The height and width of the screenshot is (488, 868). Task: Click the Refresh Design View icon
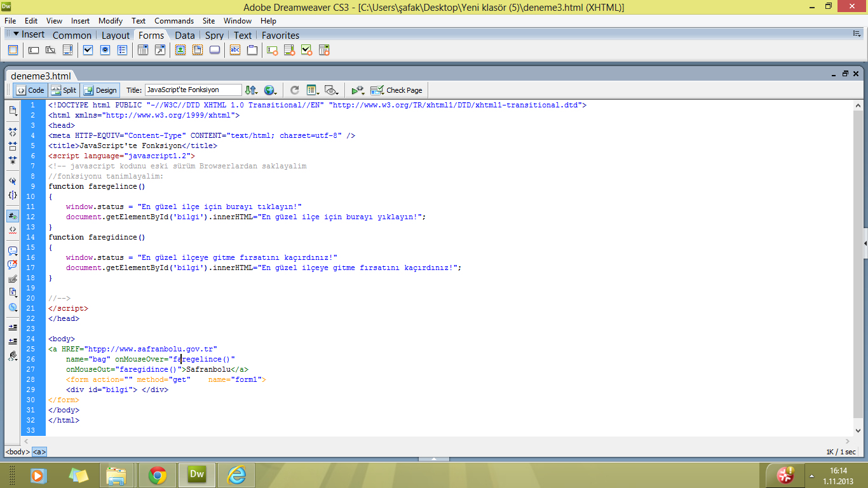click(x=294, y=90)
